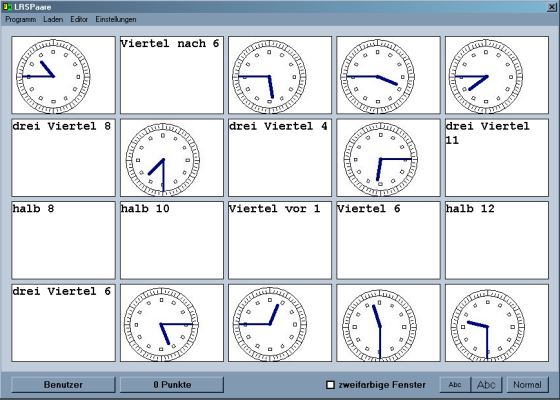This screenshot has height=400, width=560.
Task: Click the clock card showing 5:45
Action: [x=280, y=75]
